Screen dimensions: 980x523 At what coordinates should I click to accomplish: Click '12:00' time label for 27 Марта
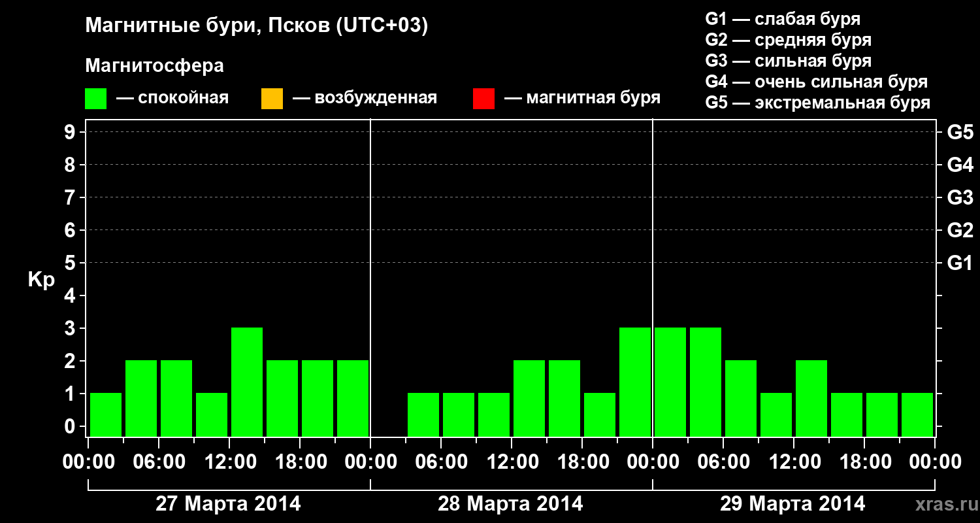[x=229, y=462]
